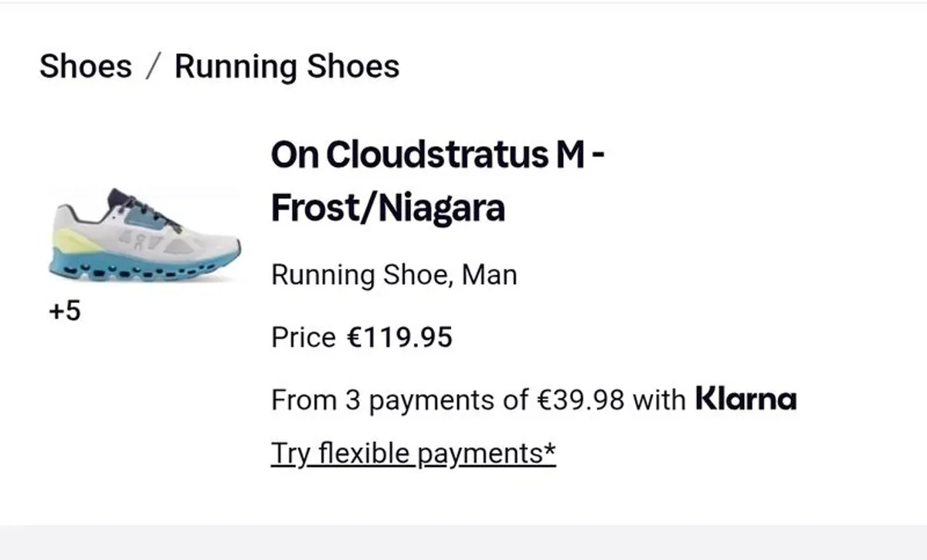Select the Running Shoe, Man description

(x=393, y=274)
